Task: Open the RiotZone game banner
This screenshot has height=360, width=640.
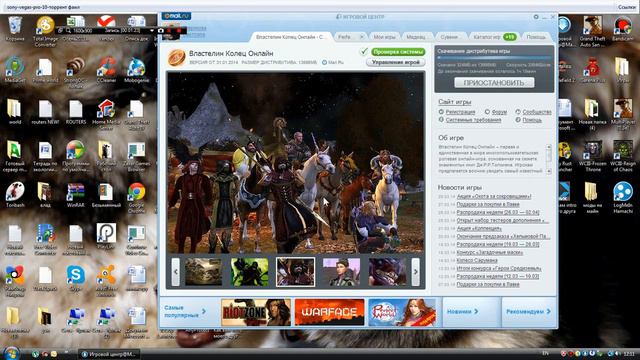Action: 256,312
